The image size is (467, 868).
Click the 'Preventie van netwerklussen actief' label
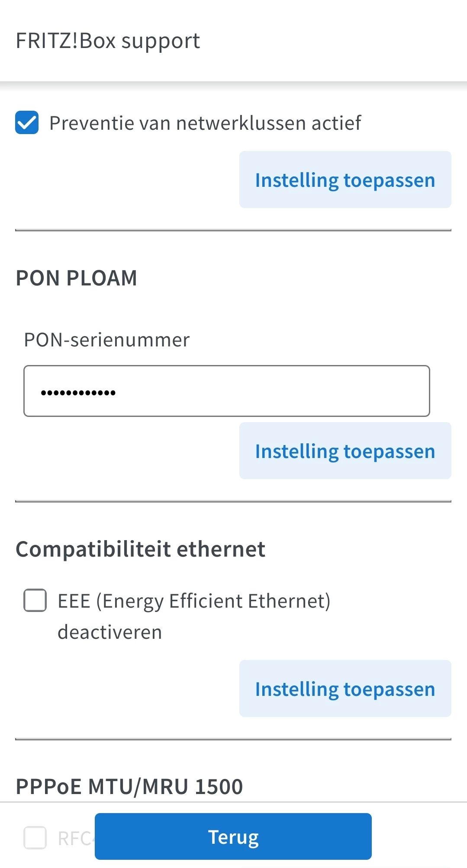point(205,123)
